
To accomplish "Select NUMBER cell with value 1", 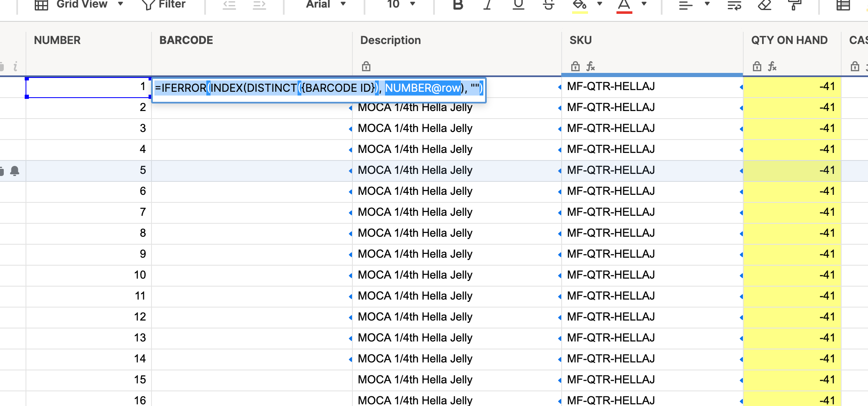I will 88,87.
